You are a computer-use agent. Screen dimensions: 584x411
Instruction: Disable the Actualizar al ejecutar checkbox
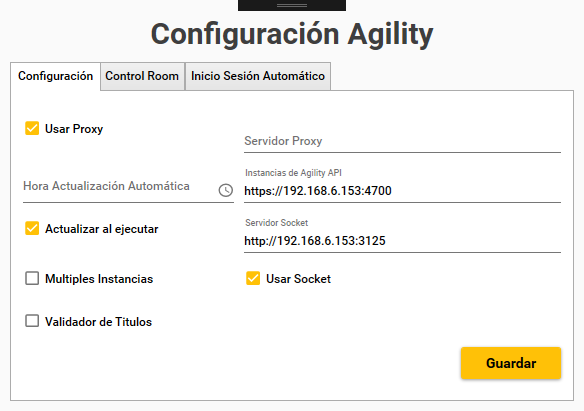click(32, 228)
